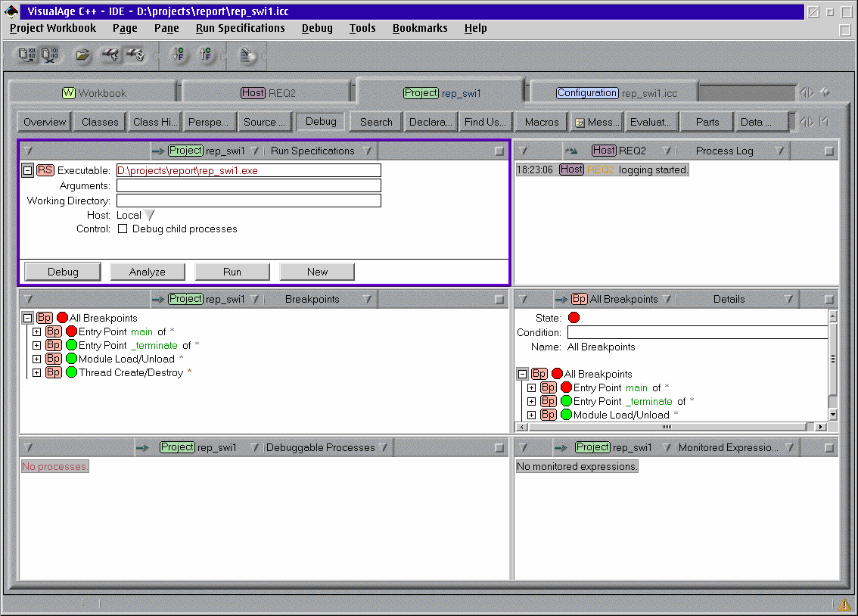This screenshot has width=858, height=616.
Task: Toggle the green state circle of Entry Point _terminate in the Breakpoints pane
Action: point(71,345)
